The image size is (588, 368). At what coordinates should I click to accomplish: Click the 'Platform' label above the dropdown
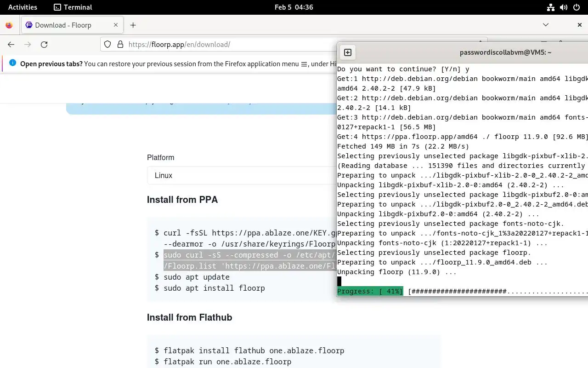[161, 157]
